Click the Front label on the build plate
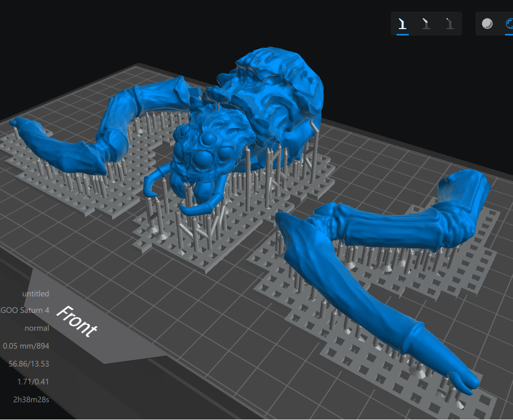The image size is (513, 420). pyautogui.click(x=77, y=321)
